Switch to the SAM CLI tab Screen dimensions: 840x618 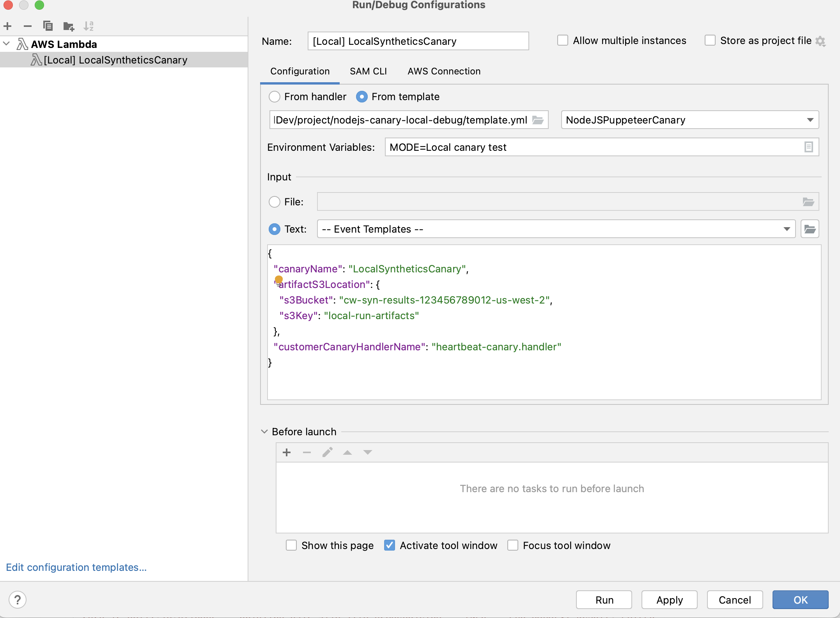point(368,71)
